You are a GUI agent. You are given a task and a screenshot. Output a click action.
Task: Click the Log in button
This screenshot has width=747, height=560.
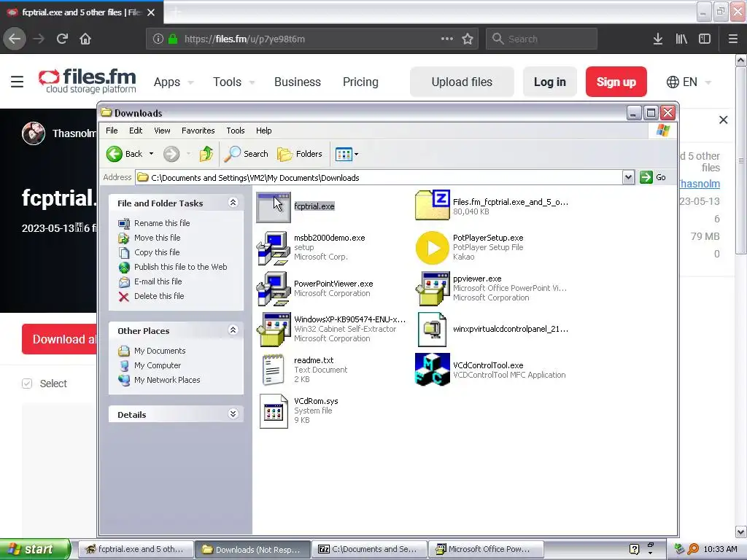tap(550, 82)
